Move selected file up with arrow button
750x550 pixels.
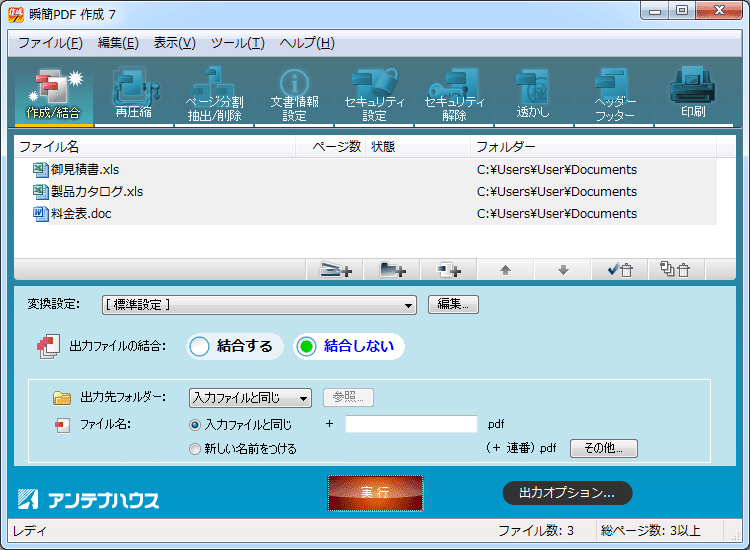[x=505, y=270]
